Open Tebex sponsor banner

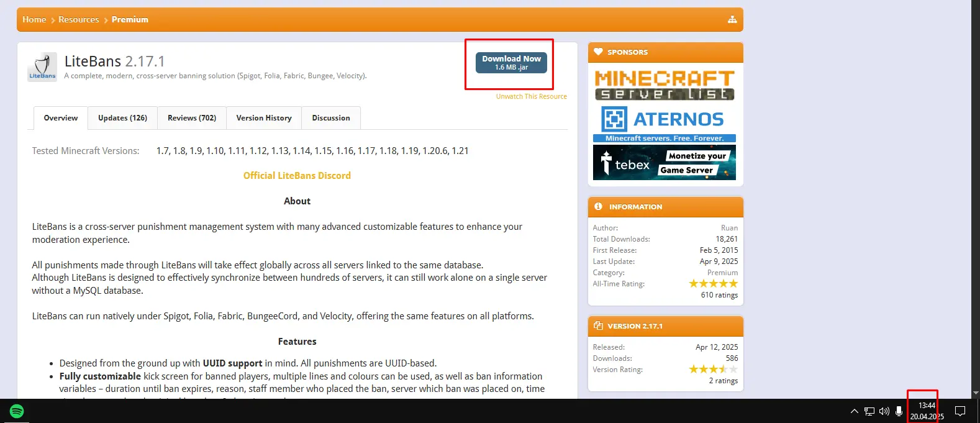point(665,163)
